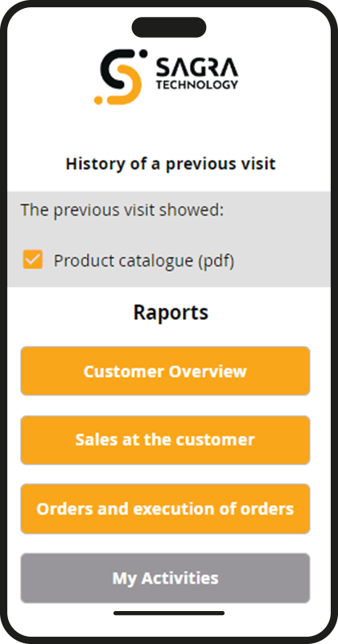Viewport: 338px width, 644px height.
Task: Click the small black dot of the logo
Action: point(143,53)
